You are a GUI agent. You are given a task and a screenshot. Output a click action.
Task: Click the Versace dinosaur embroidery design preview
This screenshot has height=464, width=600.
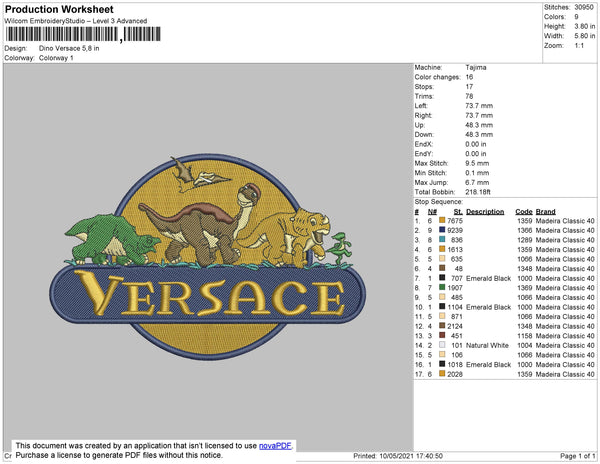click(208, 257)
